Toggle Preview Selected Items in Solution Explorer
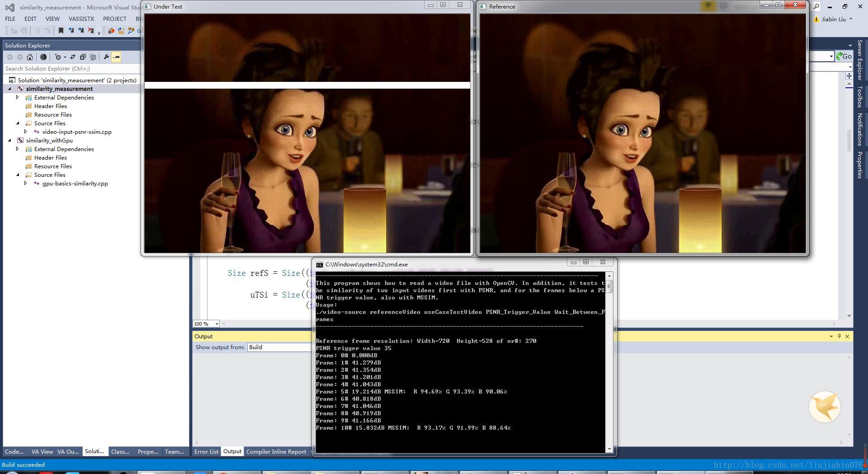Screen dimensions: 868x474 (x=116, y=57)
